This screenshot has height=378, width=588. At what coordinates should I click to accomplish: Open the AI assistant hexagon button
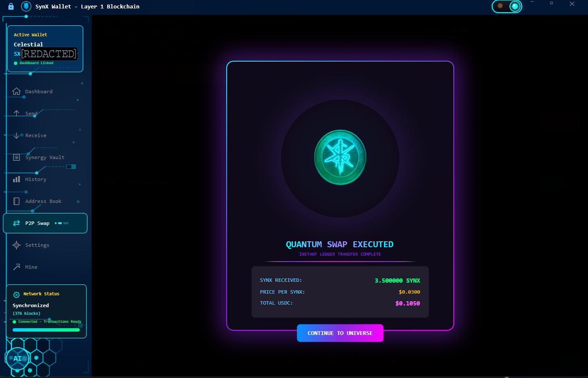17,359
